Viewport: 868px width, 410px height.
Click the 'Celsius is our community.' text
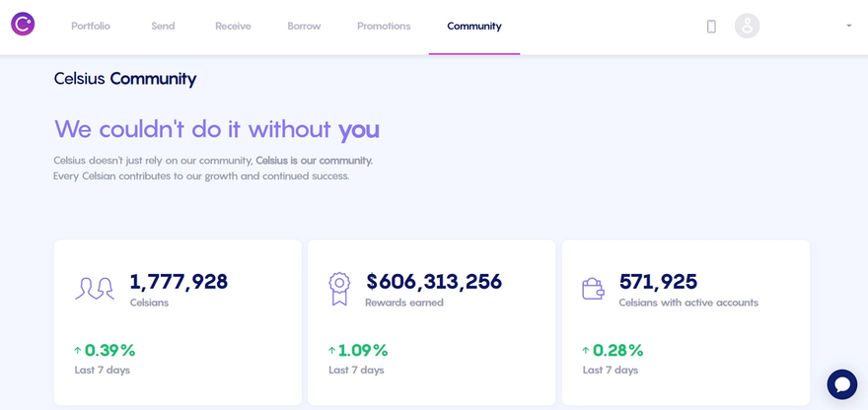[x=315, y=161]
